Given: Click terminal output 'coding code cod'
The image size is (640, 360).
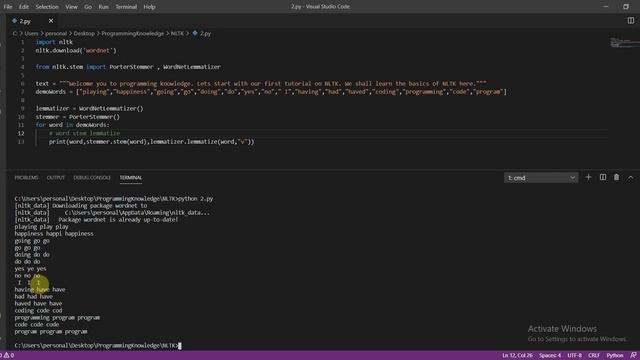Looking at the screenshot, I should click(x=38, y=311).
